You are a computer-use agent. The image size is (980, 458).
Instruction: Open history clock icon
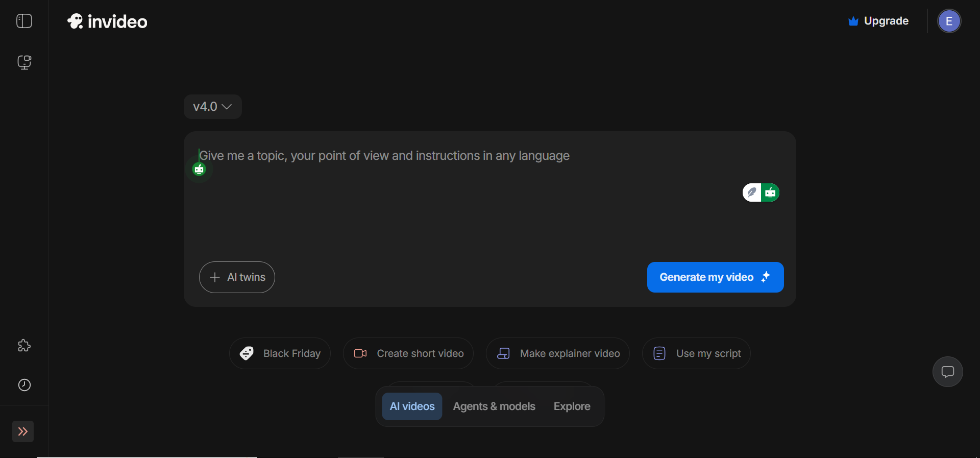click(x=24, y=385)
